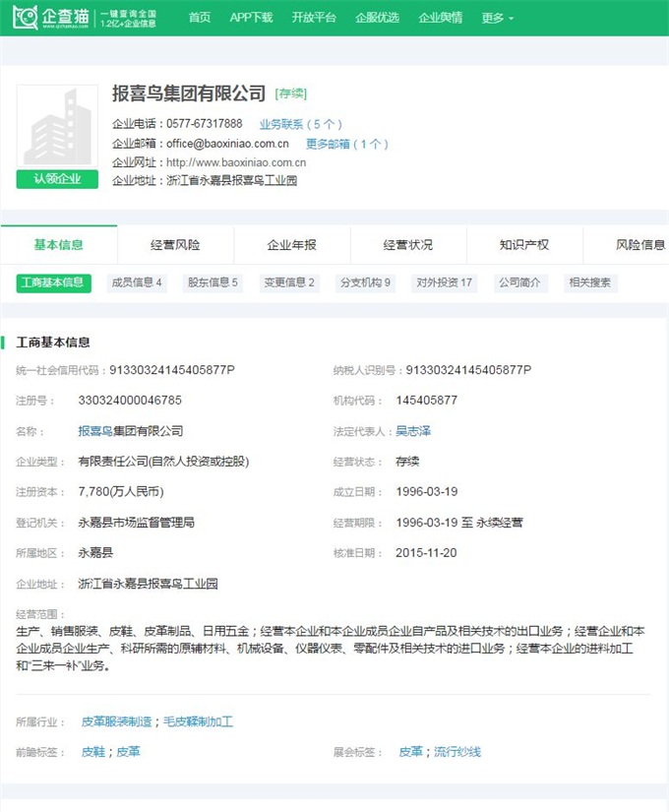Screen dimensions: 669x812
Task: Click the 认领企业 green button
Action: (57, 179)
